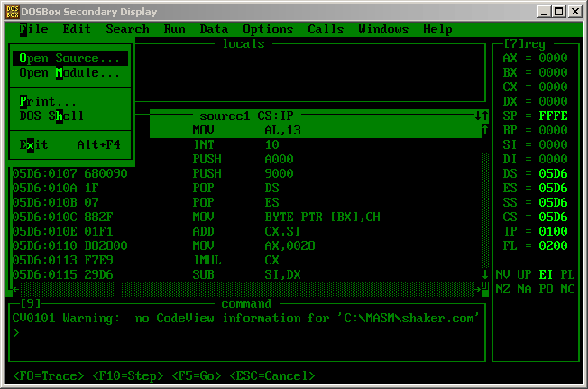The image size is (588, 389).
Task: Click the source window horizontal scrollbar track
Action: click(x=245, y=289)
